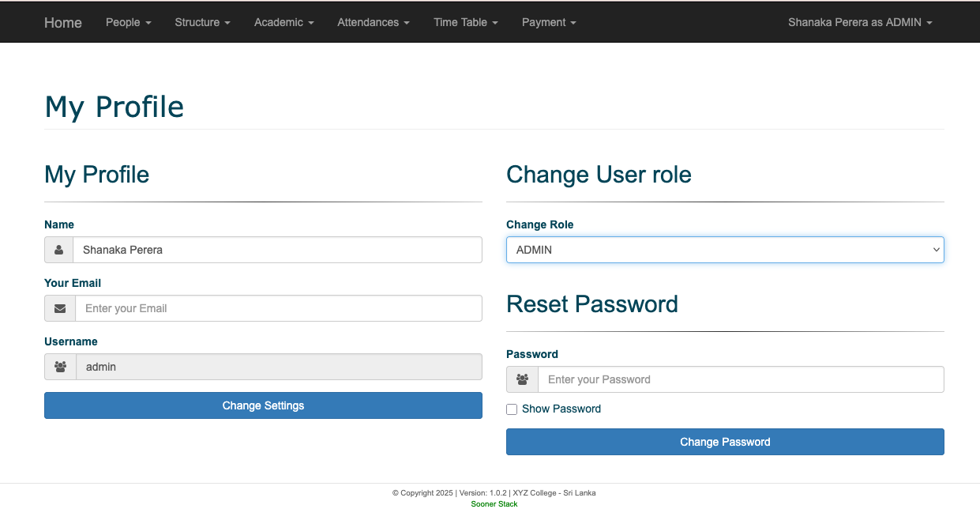Image resolution: width=980 pixels, height=524 pixels.
Task: Open the Attendances menu
Action: point(373,22)
